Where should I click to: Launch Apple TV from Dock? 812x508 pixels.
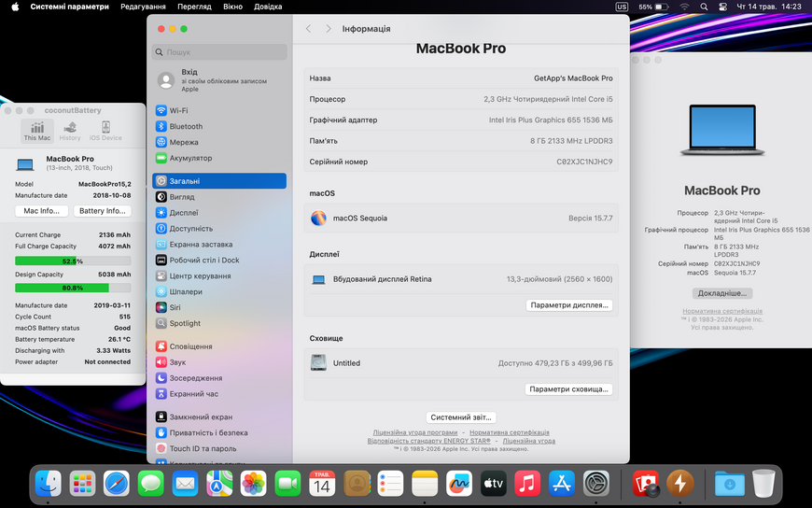pos(493,484)
